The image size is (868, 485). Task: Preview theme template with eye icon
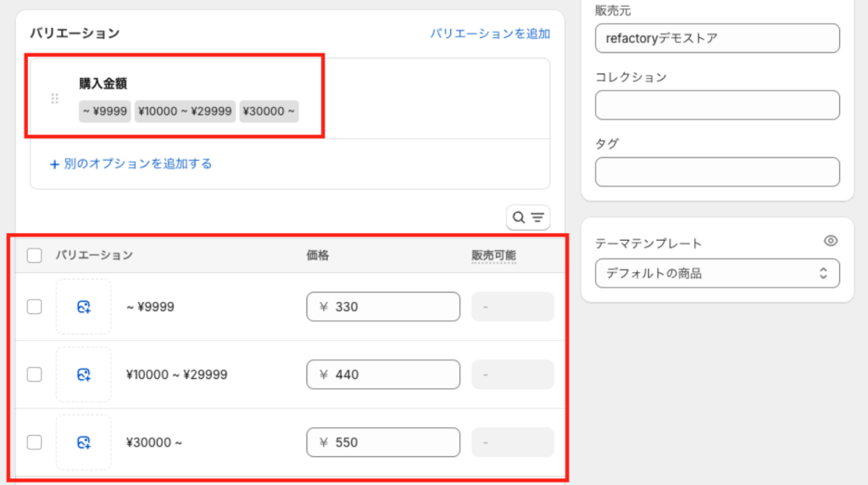click(831, 241)
